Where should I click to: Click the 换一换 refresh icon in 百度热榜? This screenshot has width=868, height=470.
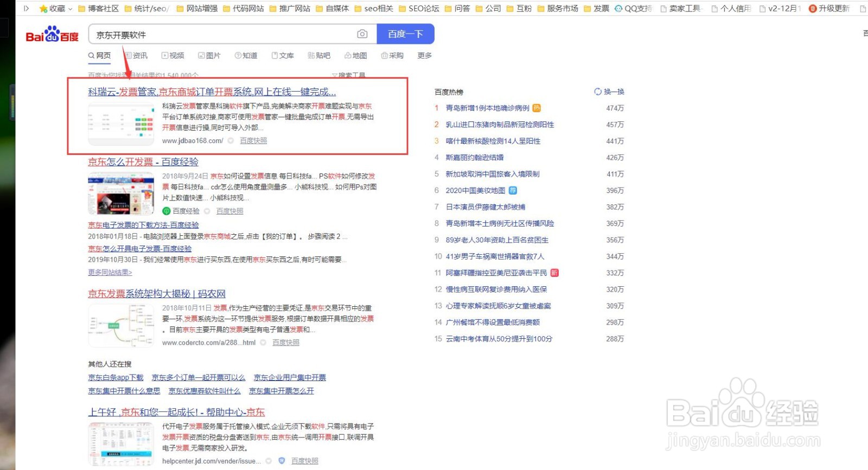(x=598, y=92)
